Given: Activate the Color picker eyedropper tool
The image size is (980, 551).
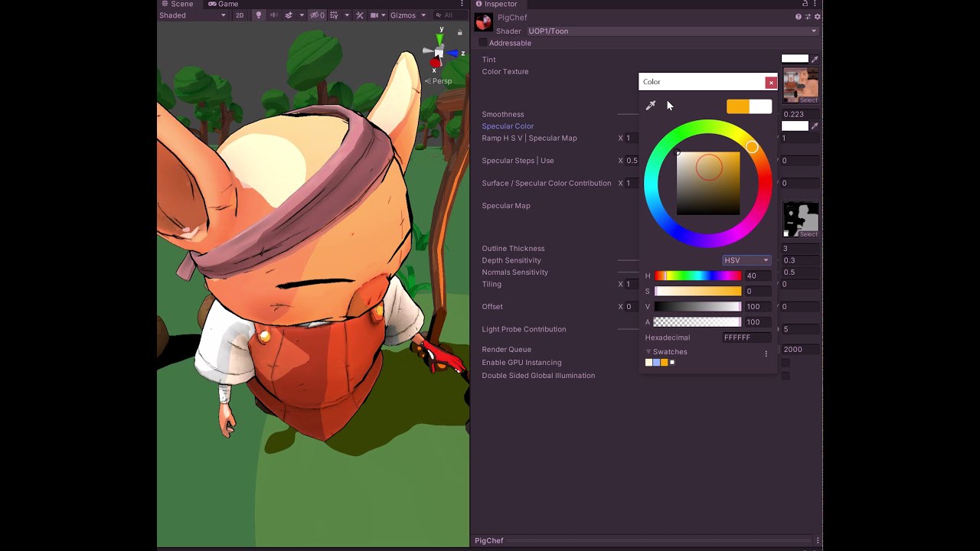Looking at the screenshot, I should point(651,106).
